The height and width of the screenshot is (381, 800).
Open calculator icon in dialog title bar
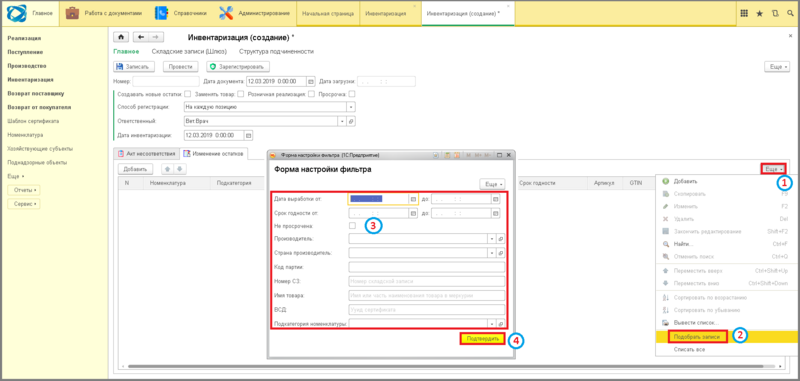pos(446,155)
